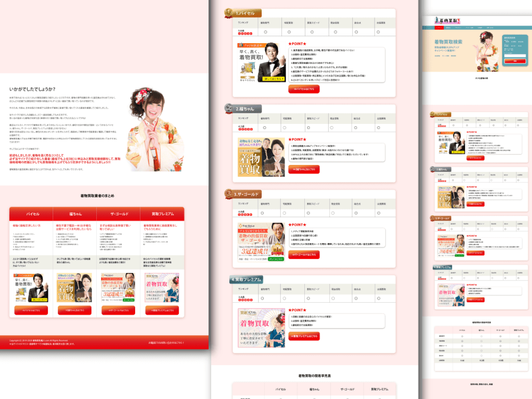Open the 福ちゃん 着物買取 banner in the middle page

(261, 157)
